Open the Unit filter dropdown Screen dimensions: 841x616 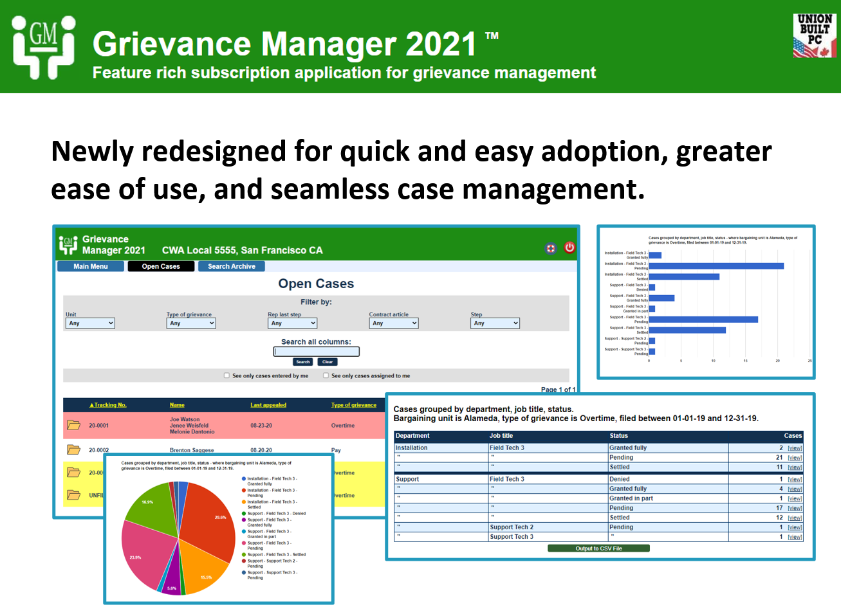[90, 323]
